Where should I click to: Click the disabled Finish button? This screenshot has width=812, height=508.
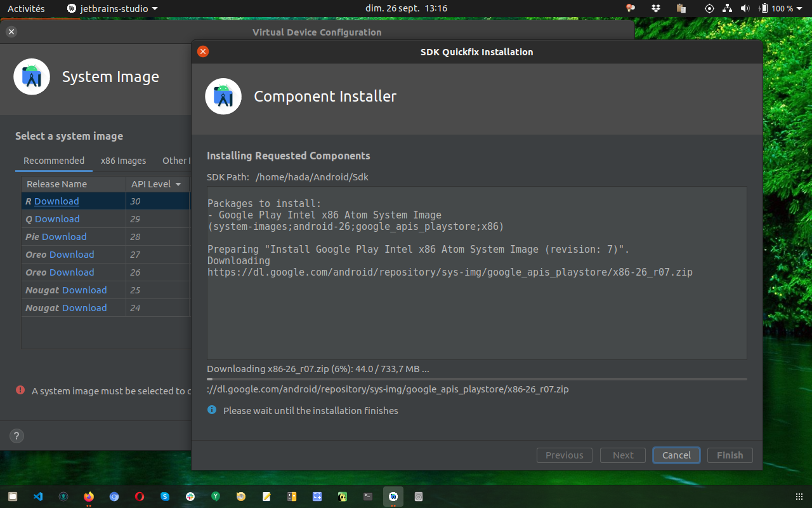click(730, 455)
